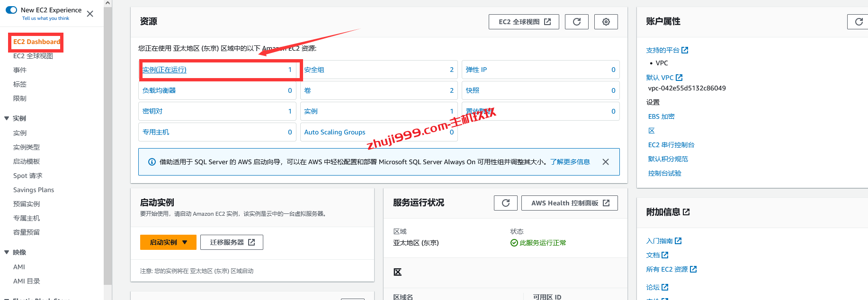Image resolution: width=868 pixels, height=300 pixels.
Task: Open 所有 EC2 资源 link
Action: [671, 269]
